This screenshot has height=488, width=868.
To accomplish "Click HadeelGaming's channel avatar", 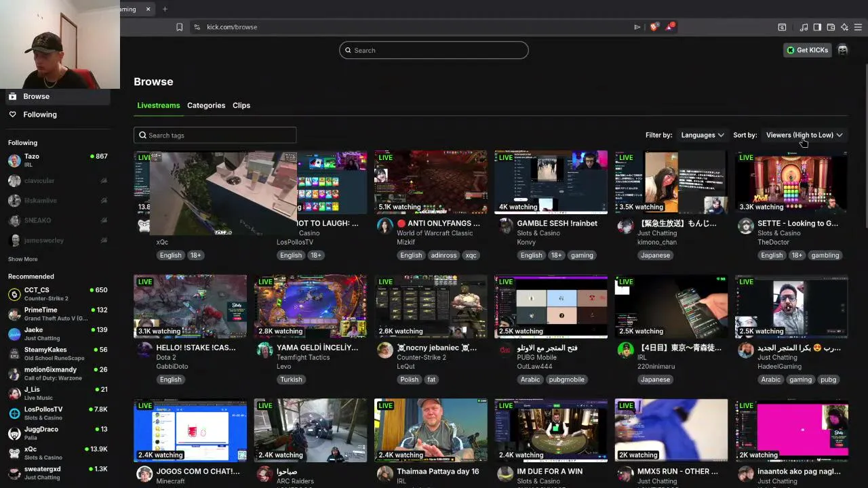I will [746, 350].
